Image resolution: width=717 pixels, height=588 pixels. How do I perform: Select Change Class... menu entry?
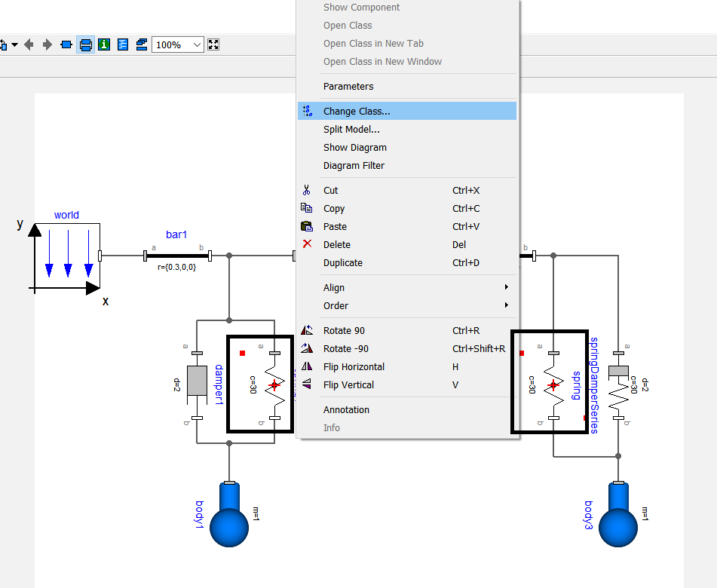click(x=407, y=111)
